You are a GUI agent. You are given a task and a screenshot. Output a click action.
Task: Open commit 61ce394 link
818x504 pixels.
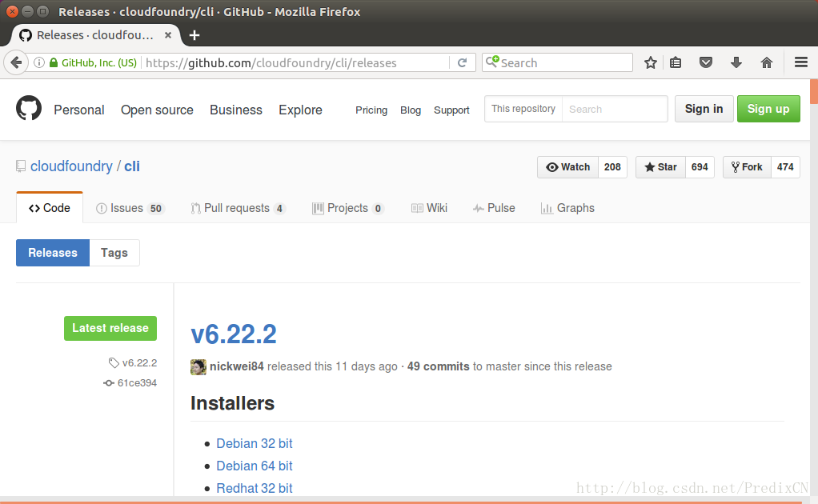point(130,383)
